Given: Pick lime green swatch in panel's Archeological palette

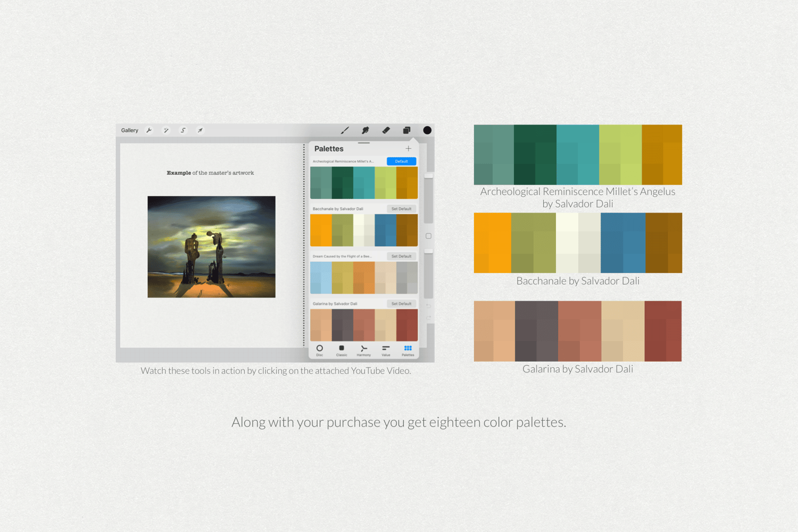Looking at the screenshot, I should tap(385, 183).
